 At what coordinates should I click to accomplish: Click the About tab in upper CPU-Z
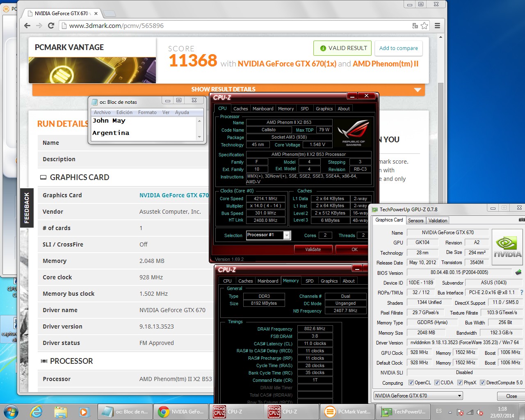click(x=344, y=109)
